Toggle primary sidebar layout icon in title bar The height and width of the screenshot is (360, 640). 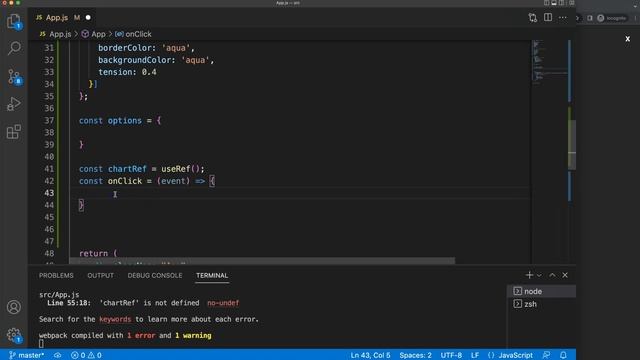[547, 3]
